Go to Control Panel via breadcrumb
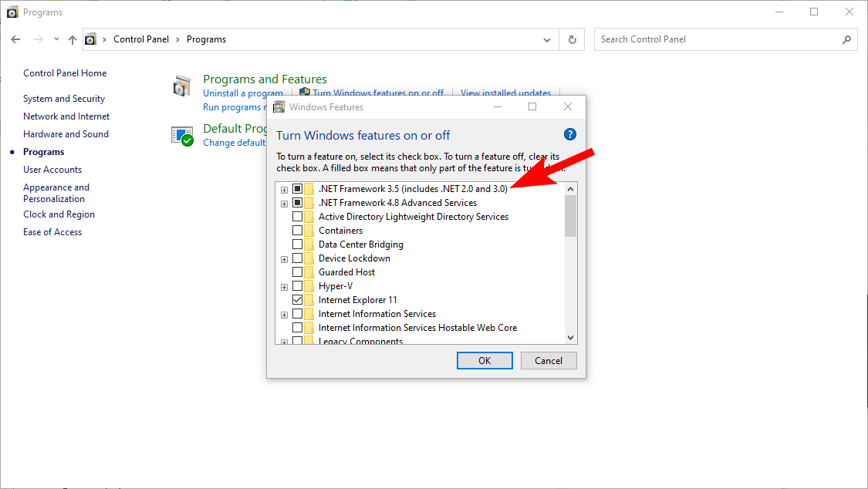The image size is (868, 489). coord(141,39)
